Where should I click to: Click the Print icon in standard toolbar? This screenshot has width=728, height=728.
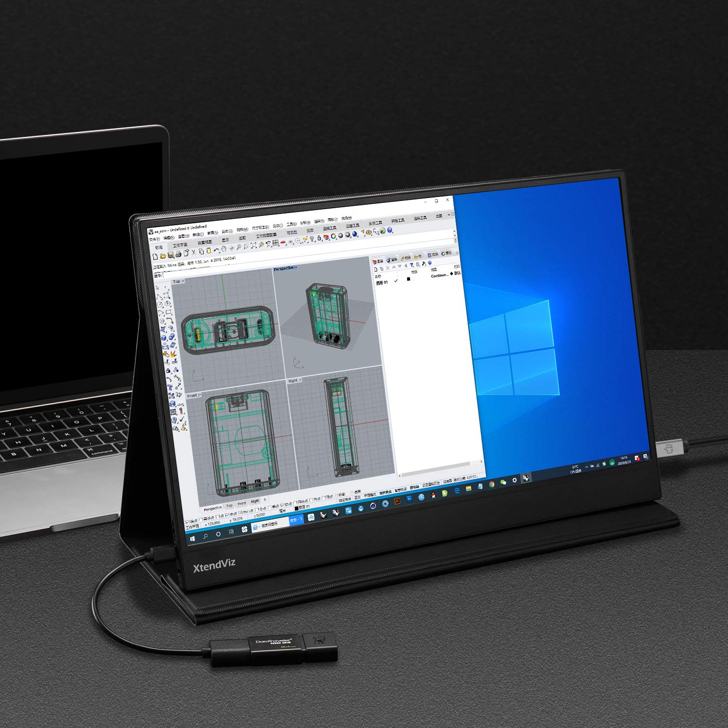click(x=178, y=254)
